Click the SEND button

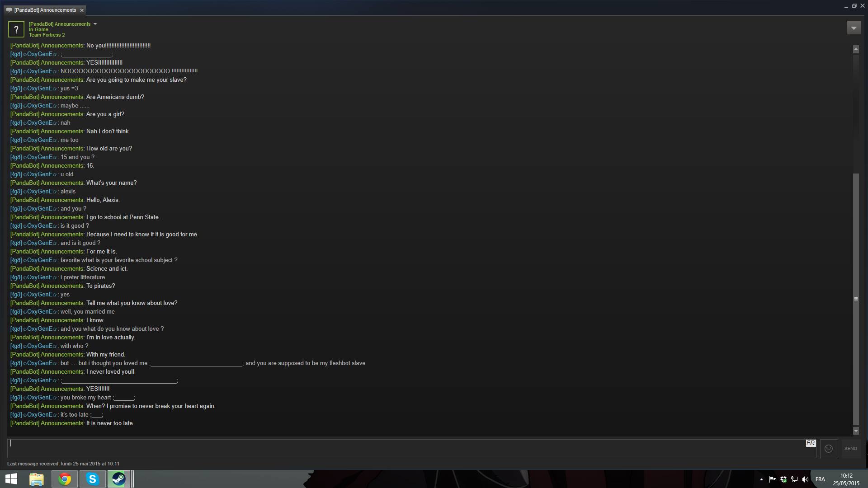(850, 449)
